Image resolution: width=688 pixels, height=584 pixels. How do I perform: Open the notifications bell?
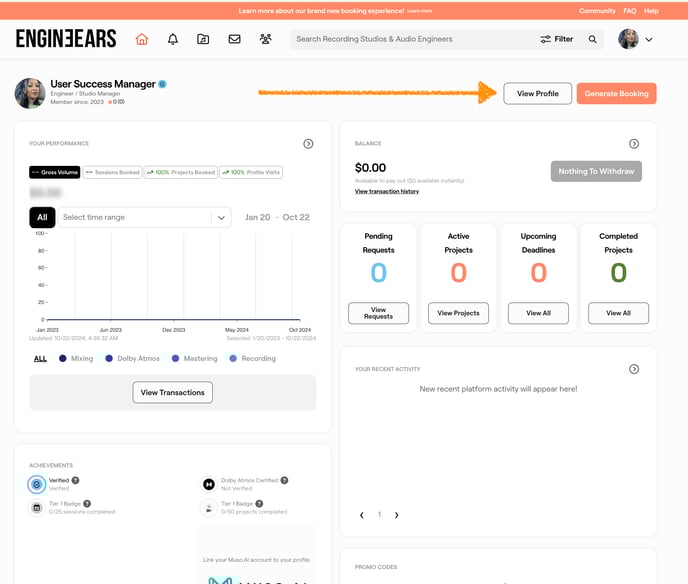(x=172, y=39)
